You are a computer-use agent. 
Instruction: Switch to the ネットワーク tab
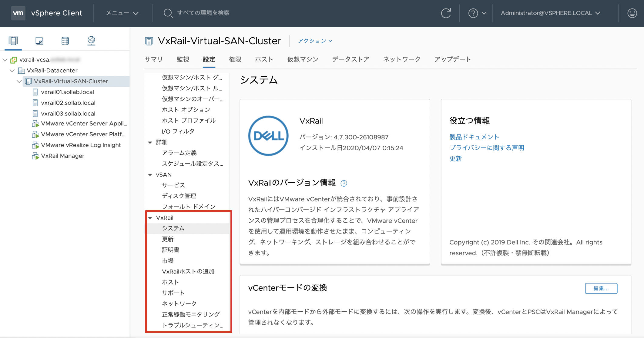[402, 59]
